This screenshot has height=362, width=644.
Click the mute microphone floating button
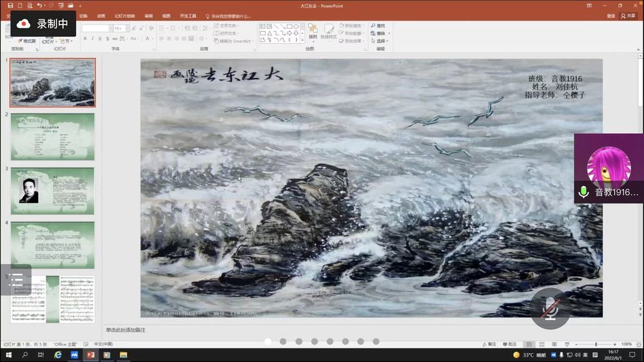[550, 309]
